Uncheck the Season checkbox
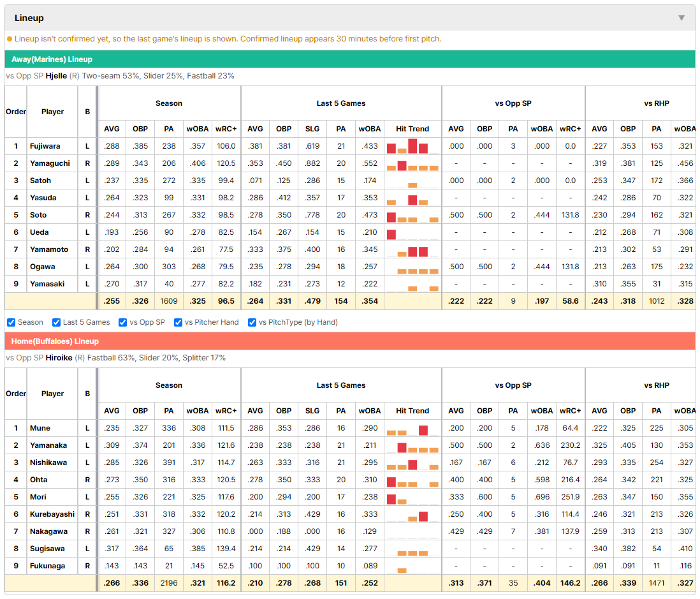The image size is (700, 599). pyautogui.click(x=11, y=323)
